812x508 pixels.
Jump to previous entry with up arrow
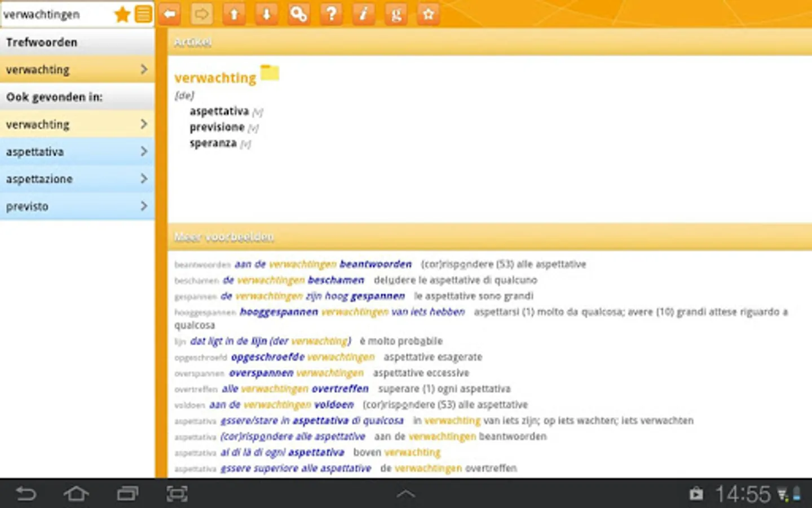234,14
